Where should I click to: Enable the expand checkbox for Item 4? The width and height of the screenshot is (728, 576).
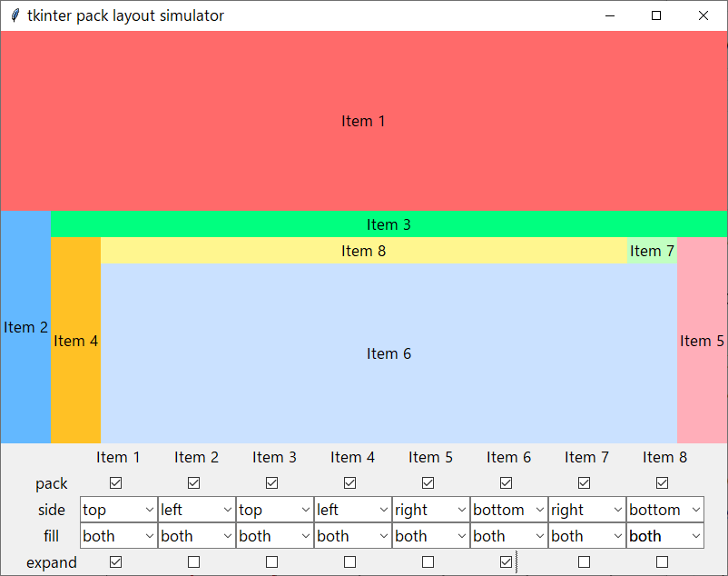coord(349,562)
